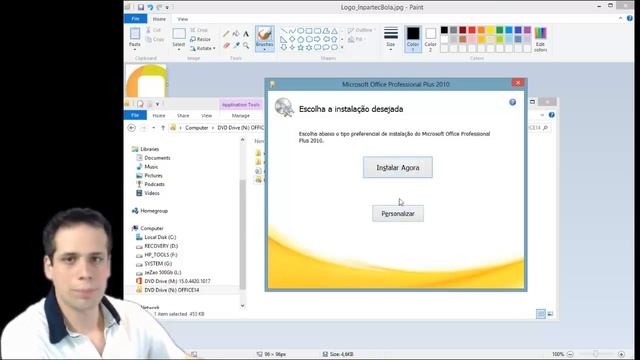
Task: Click Resize in the Image group
Action: click(x=200, y=39)
